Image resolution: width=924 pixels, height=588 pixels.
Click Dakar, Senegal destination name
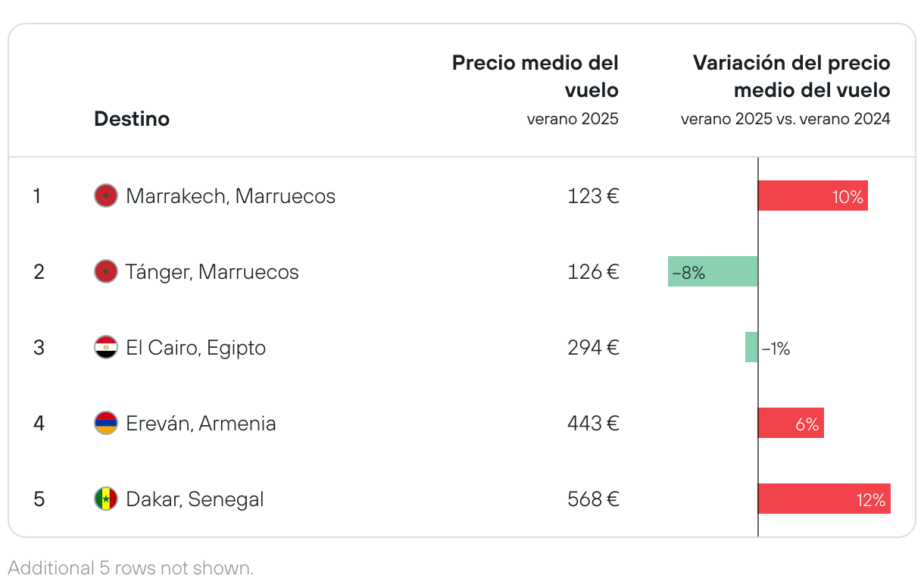coord(195,499)
